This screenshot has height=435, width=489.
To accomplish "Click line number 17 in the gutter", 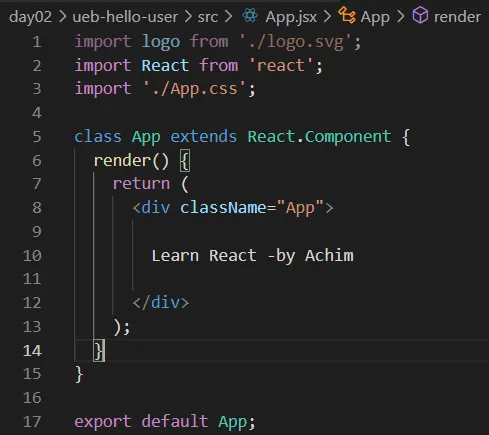I will [x=32, y=422].
